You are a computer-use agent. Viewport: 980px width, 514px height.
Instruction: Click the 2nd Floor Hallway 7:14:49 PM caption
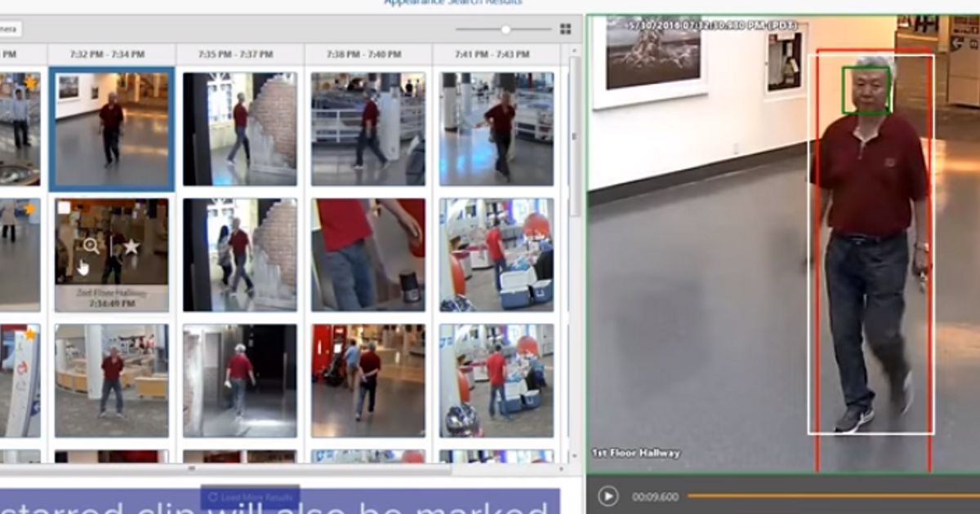click(112, 298)
